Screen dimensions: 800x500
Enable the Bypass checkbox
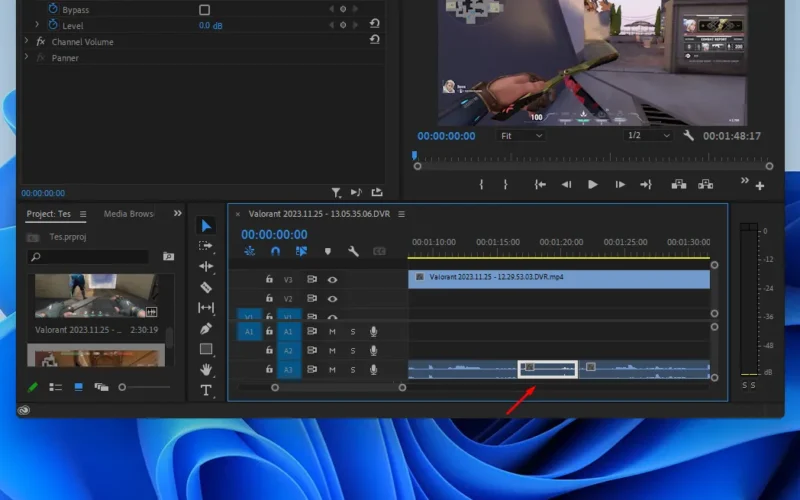205,10
